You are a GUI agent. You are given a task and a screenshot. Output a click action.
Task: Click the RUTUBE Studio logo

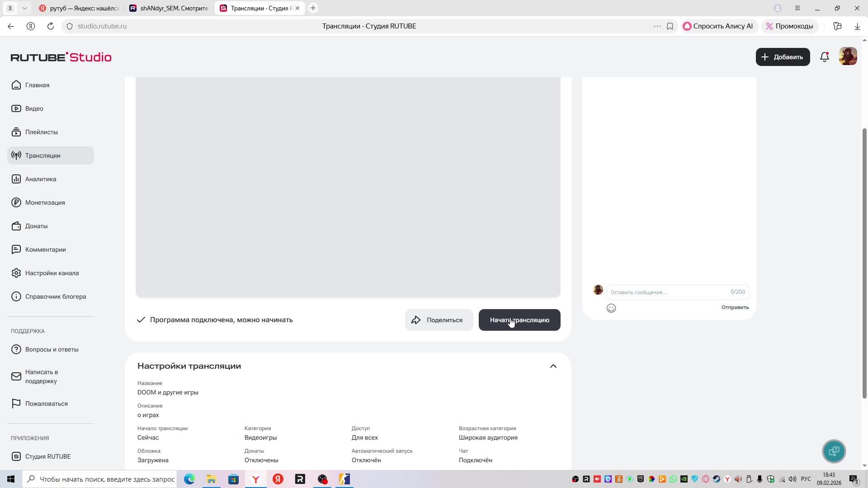[61, 57]
